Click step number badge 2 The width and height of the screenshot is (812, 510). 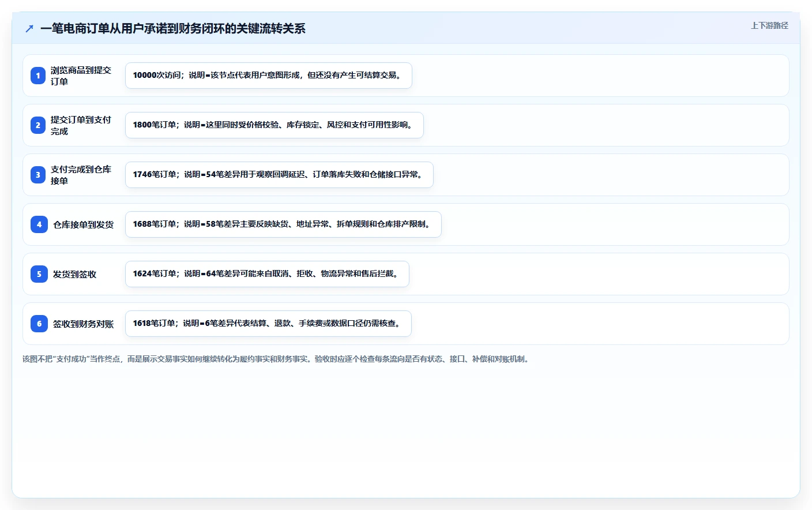click(38, 125)
